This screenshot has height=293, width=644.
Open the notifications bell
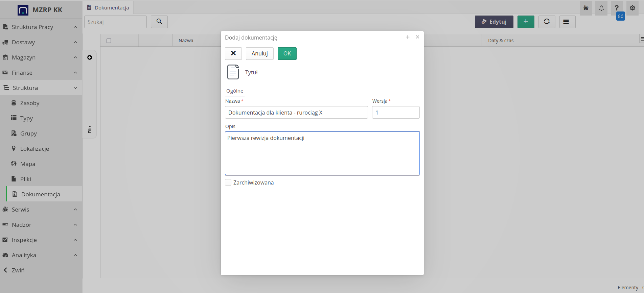point(601,8)
